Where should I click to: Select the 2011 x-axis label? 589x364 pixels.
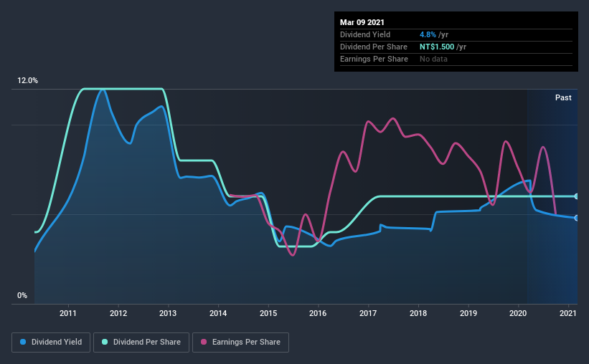click(x=68, y=313)
